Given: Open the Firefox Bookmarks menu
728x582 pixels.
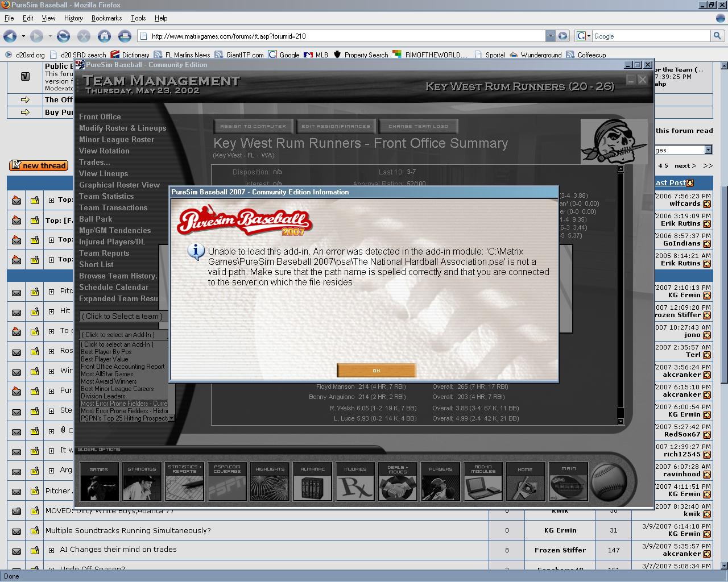Looking at the screenshot, I should pyautogui.click(x=106, y=18).
